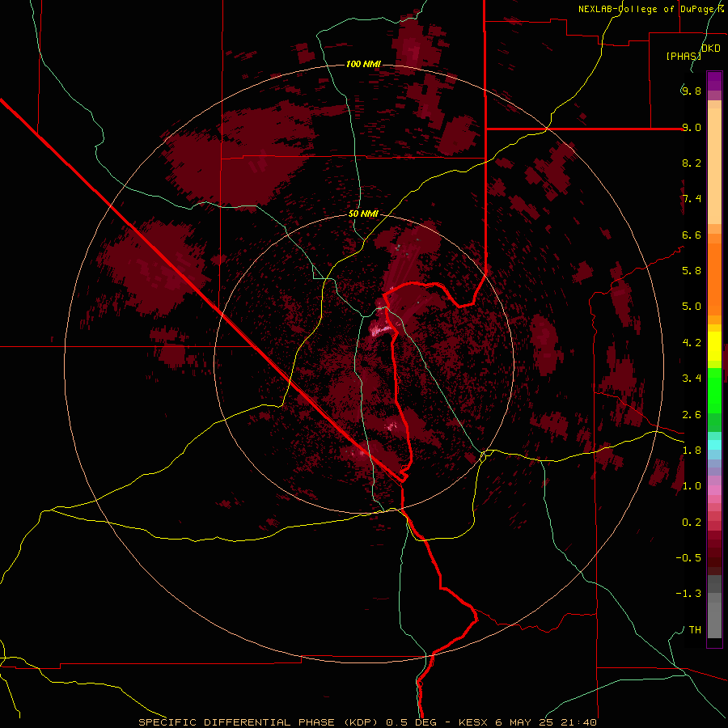Click the orange segment of the color bar

pyautogui.click(x=714, y=279)
